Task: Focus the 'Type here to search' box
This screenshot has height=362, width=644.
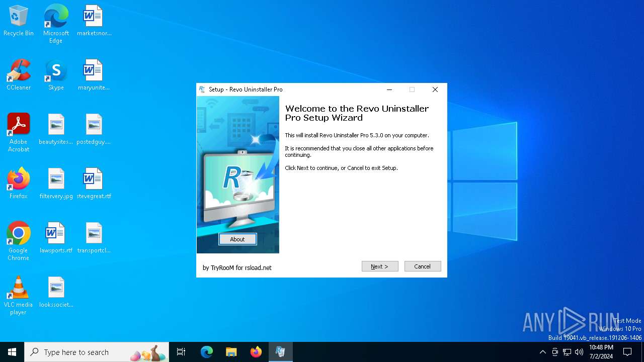Action: pos(97,352)
